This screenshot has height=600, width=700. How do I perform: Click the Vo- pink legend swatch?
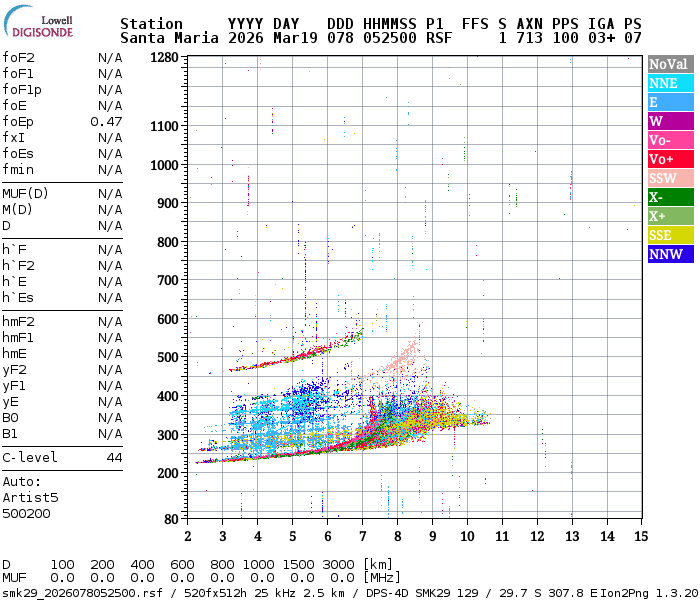(670, 140)
